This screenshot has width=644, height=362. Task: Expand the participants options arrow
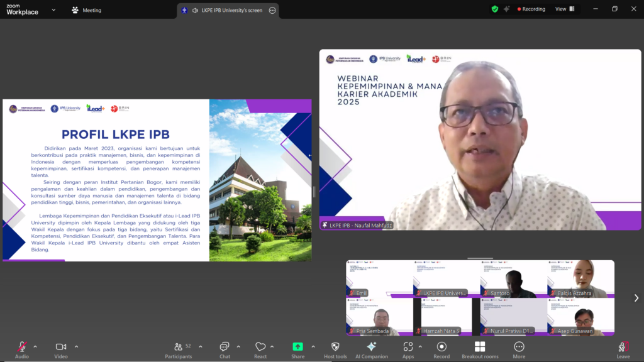201,347
